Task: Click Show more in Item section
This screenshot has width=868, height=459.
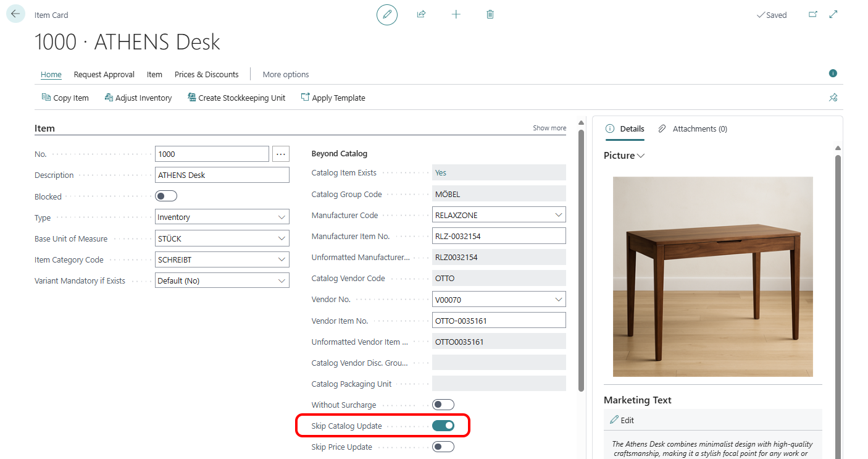Action: click(549, 128)
